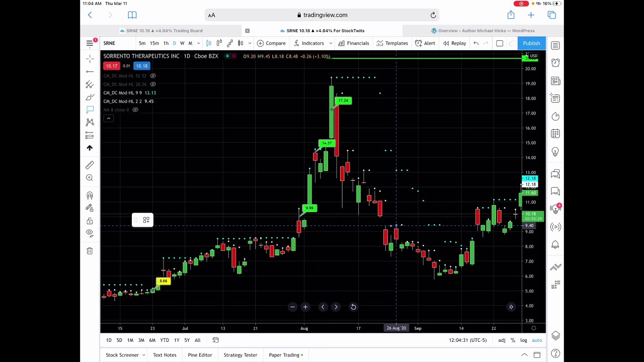Open the help question mark
Viewport: 644px width, 362px height.
click(x=555, y=354)
